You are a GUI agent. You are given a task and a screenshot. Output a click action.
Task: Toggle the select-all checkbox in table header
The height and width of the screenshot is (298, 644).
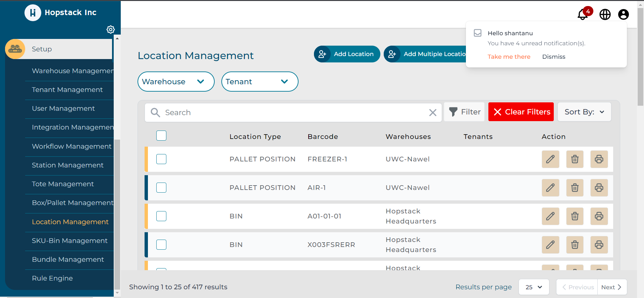pyautogui.click(x=161, y=136)
